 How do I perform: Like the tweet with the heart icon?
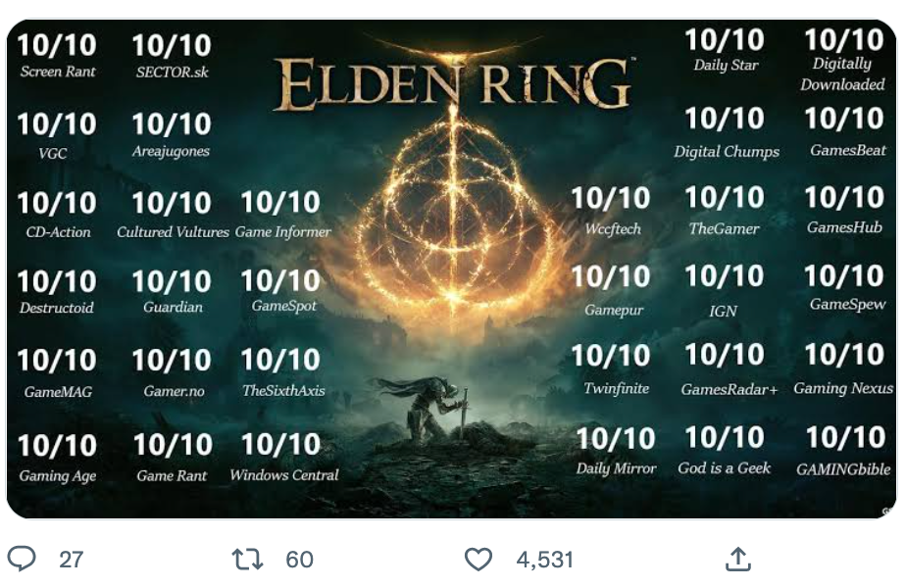click(478, 559)
